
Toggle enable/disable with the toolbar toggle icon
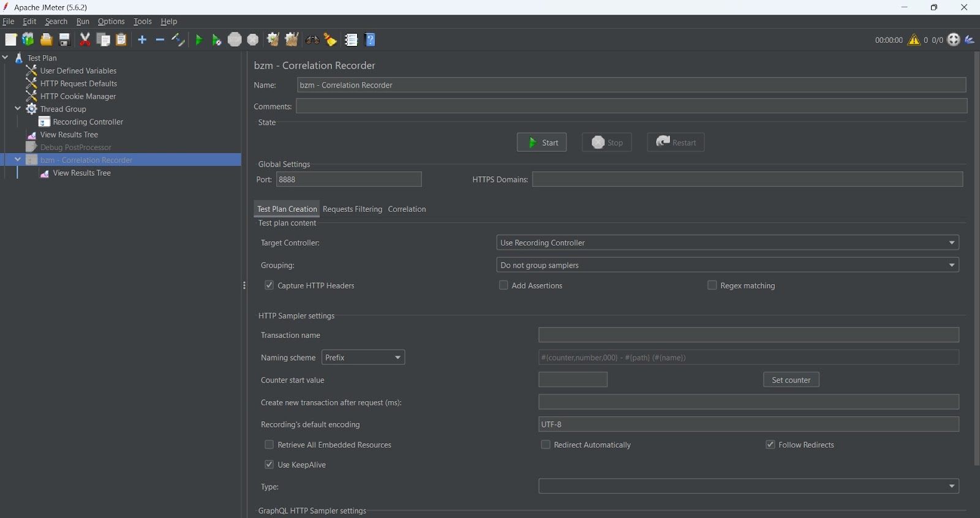pyautogui.click(x=178, y=40)
